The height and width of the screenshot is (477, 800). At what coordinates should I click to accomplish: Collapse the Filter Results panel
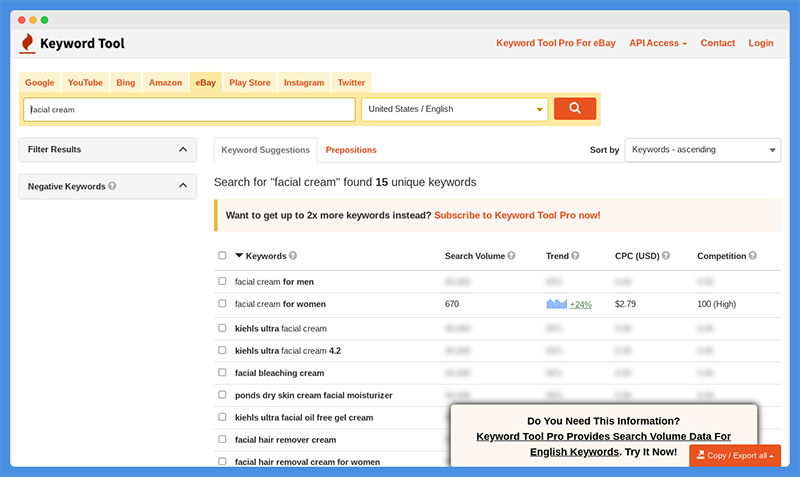pyautogui.click(x=108, y=149)
